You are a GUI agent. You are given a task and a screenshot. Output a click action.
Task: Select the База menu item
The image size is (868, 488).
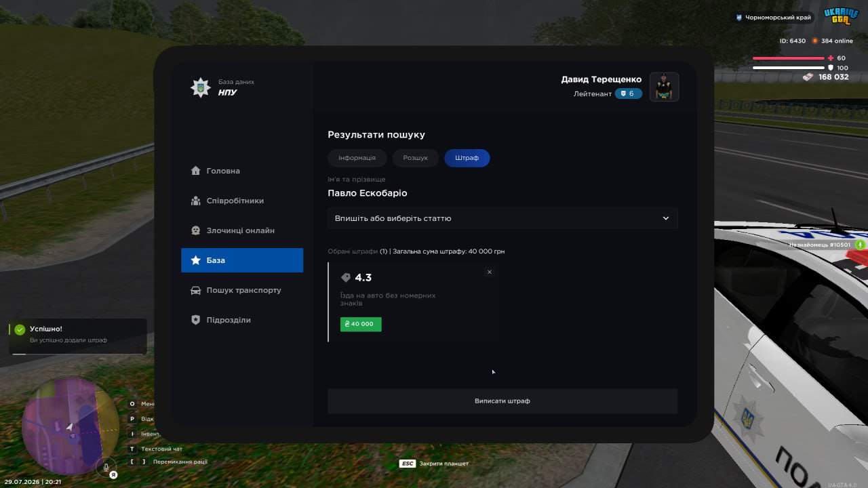point(242,260)
